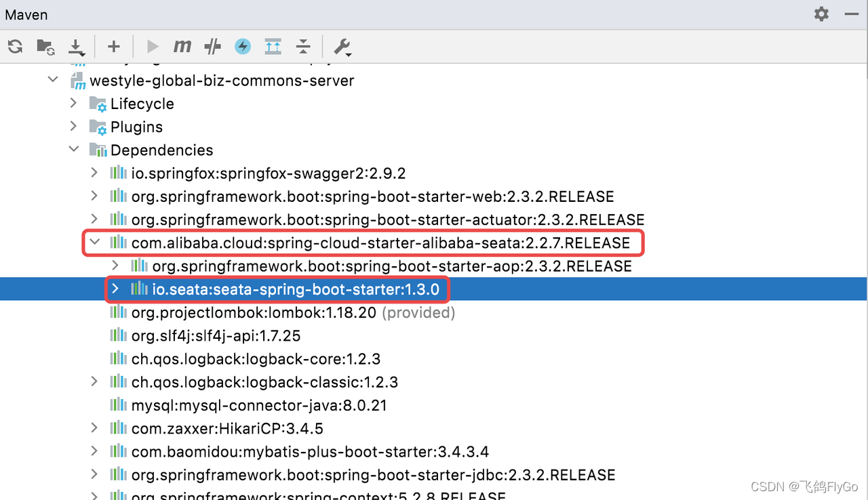Download sources and documentation
The height and width of the screenshot is (500, 868).
coord(77,46)
